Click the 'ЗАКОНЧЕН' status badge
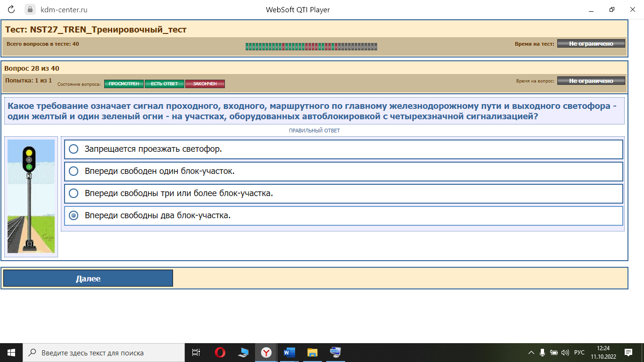This screenshot has width=644, height=362. point(205,84)
